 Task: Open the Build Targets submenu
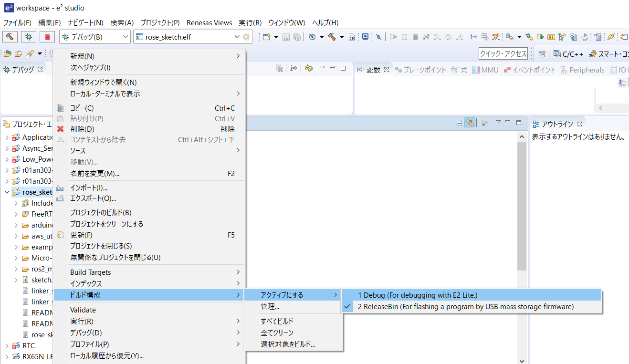(x=149, y=272)
